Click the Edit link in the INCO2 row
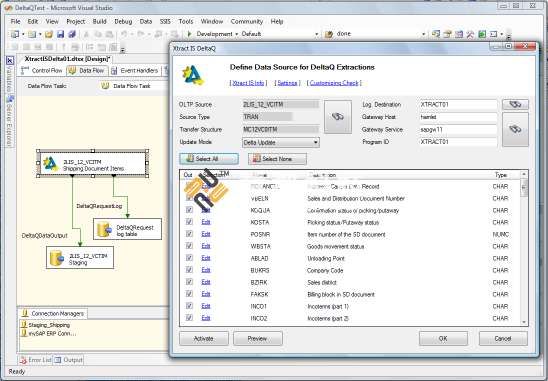Screen dimensions: 548x381 [206, 318]
